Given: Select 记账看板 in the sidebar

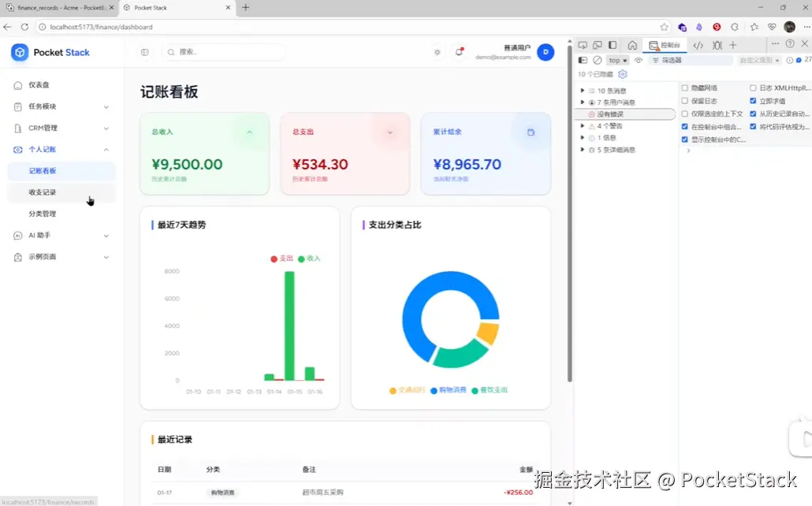Looking at the screenshot, I should [61, 171].
